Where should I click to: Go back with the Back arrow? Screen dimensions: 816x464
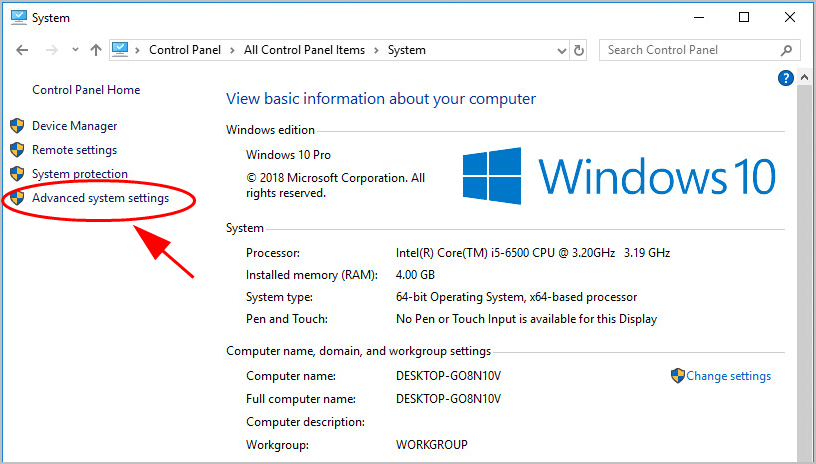[x=22, y=50]
